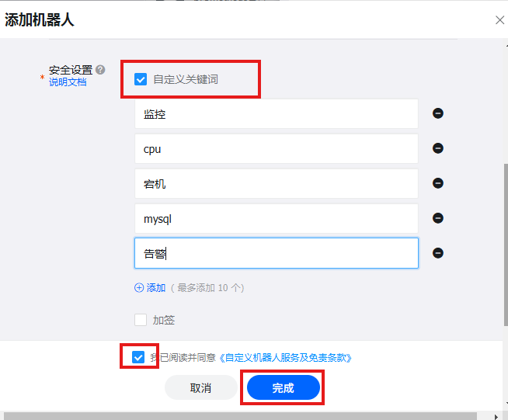Click the help icon beside 安全设置
508x420 pixels.
pyautogui.click(x=100, y=70)
